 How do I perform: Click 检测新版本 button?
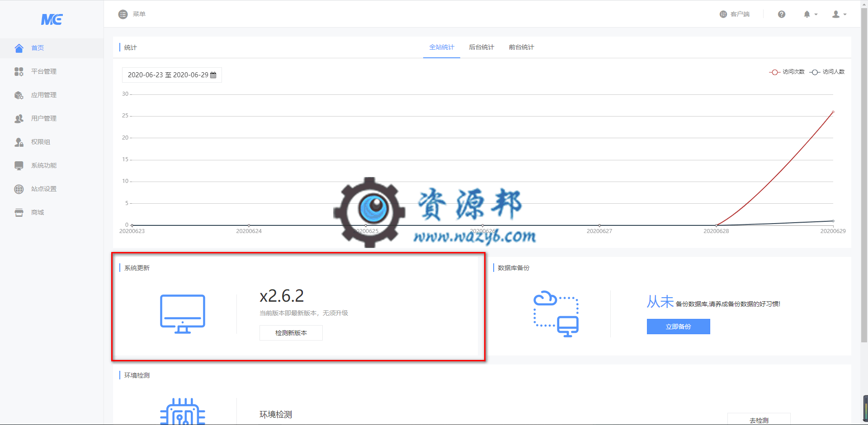(x=291, y=333)
